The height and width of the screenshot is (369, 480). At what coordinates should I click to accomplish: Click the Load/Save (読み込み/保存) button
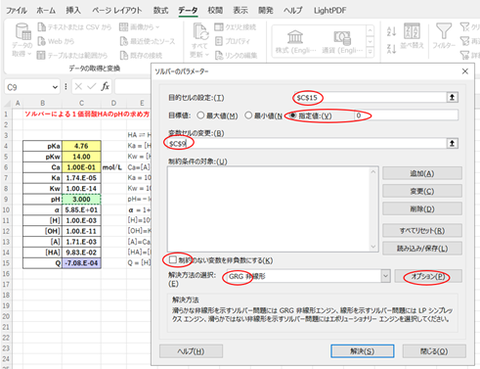(x=422, y=248)
